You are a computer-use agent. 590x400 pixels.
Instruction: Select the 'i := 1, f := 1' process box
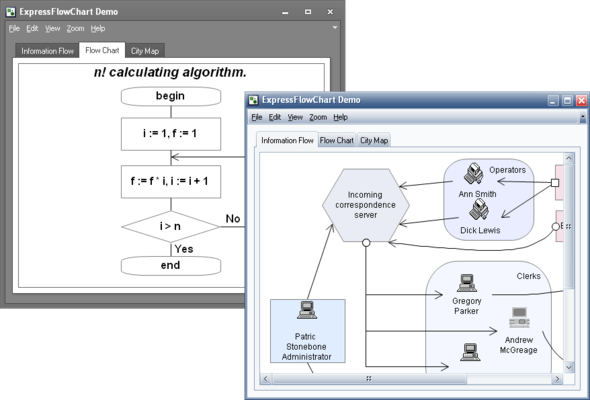pos(171,134)
